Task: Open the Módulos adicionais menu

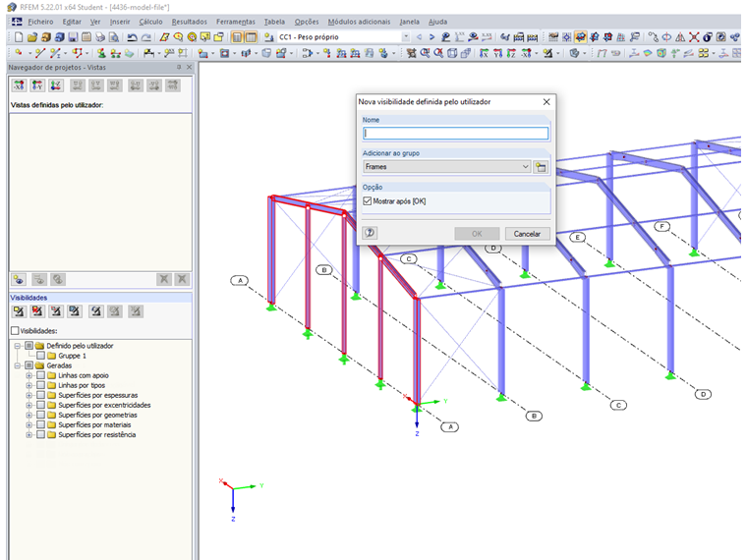Action: (359, 22)
